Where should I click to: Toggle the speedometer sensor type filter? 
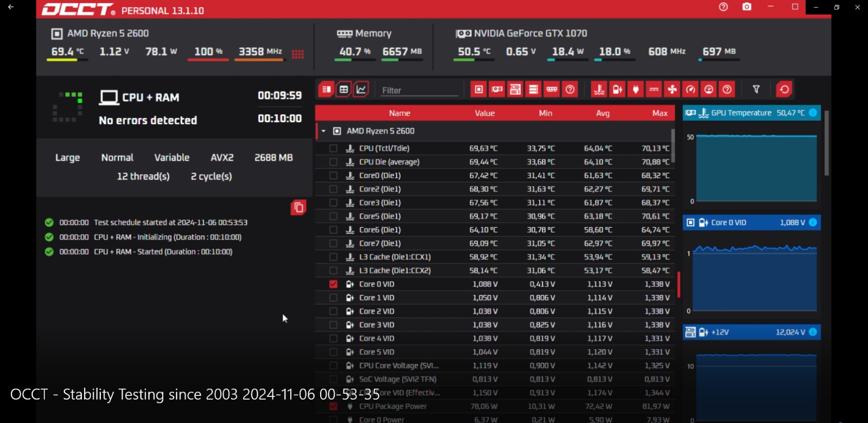tap(691, 89)
